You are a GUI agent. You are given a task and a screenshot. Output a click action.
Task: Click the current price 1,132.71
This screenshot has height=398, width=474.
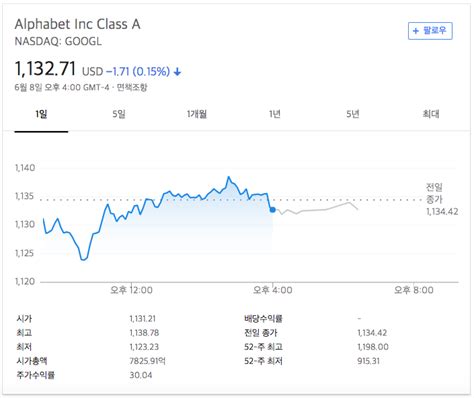pyautogui.click(x=45, y=69)
